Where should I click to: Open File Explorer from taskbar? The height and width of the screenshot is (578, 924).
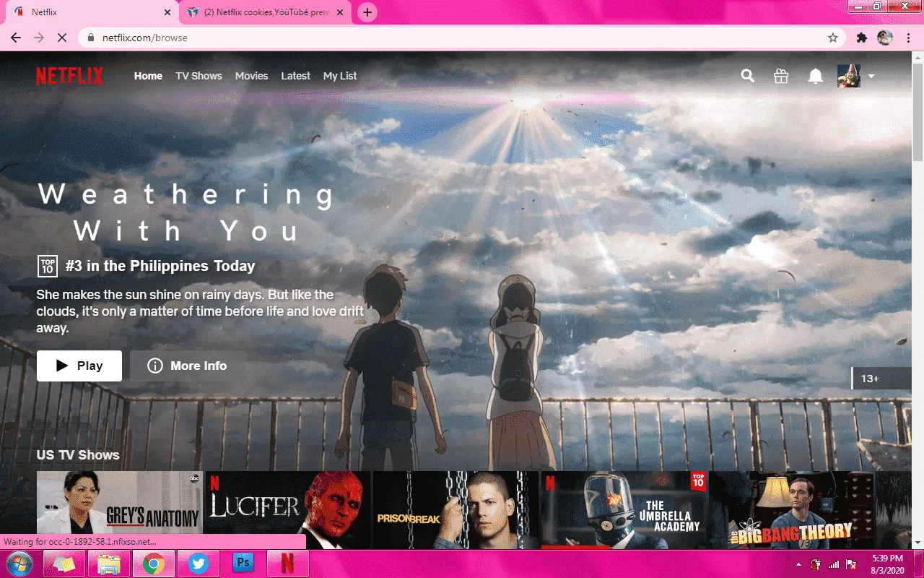tap(108, 564)
